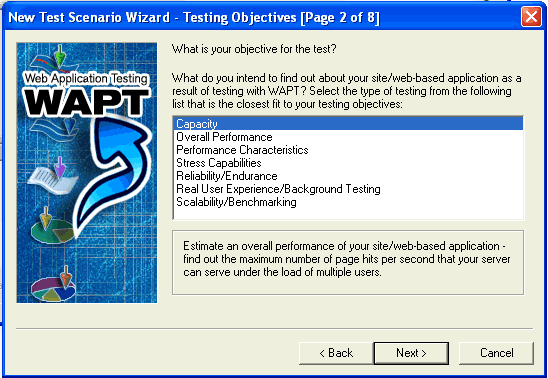Click the wizard title bar
The width and height of the screenshot is (548, 378).
(260, 17)
